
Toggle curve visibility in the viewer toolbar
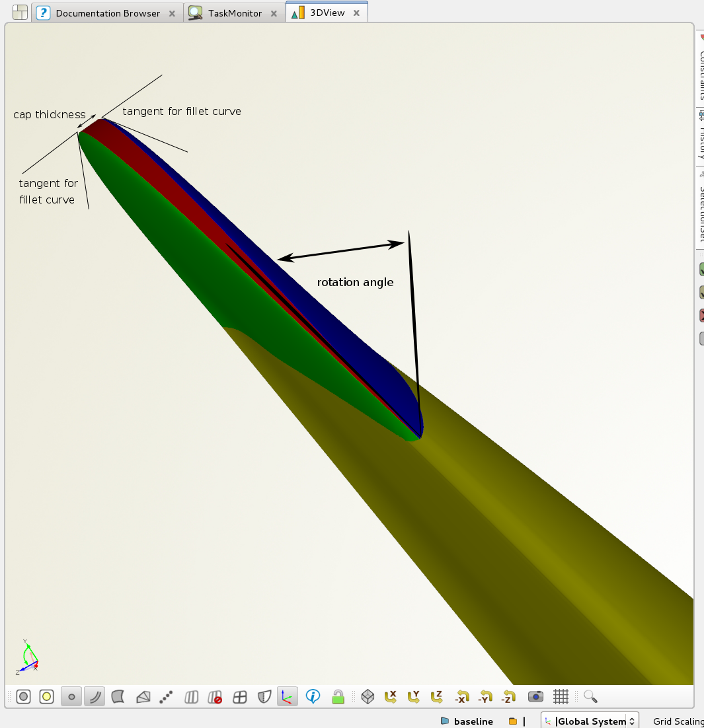pyautogui.click(x=95, y=696)
